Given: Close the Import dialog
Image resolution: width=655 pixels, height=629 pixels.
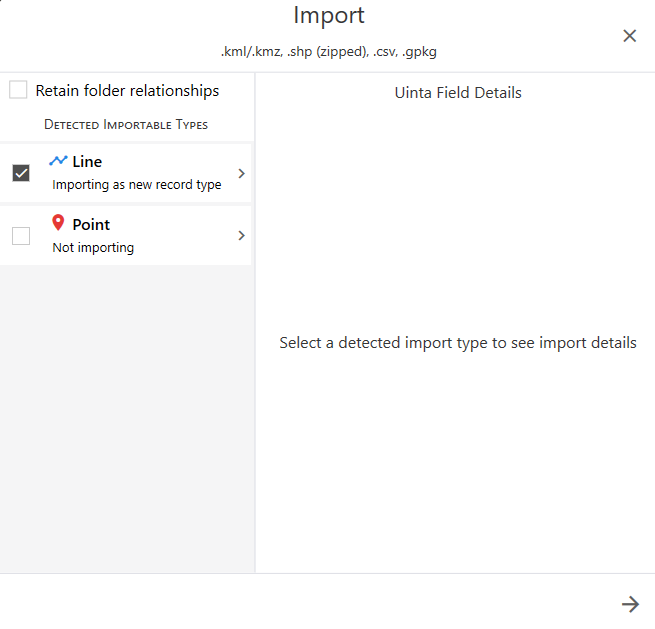Looking at the screenshot, I should (x=629, y=36).
